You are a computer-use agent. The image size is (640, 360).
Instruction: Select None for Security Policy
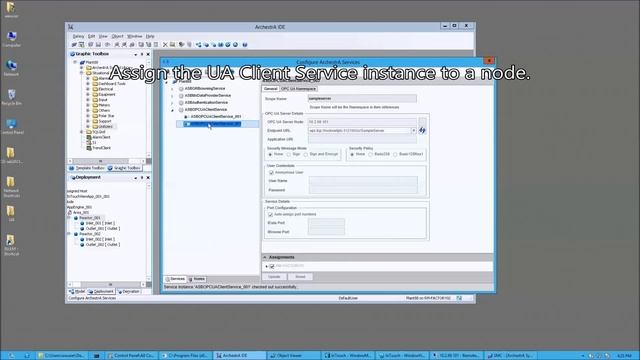click(352, 154)
